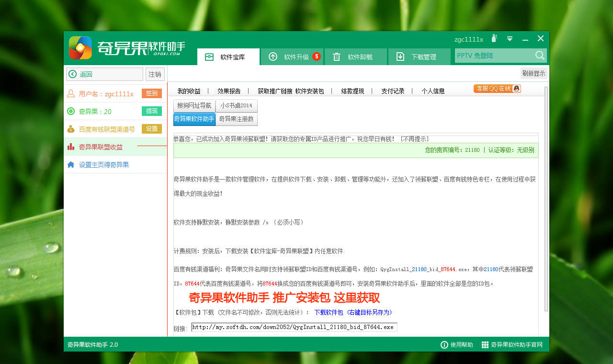This screenshot has width=613, height=364.
Task: Click the 您的贵宾编号: 21180 text
Action: point(452,150)
